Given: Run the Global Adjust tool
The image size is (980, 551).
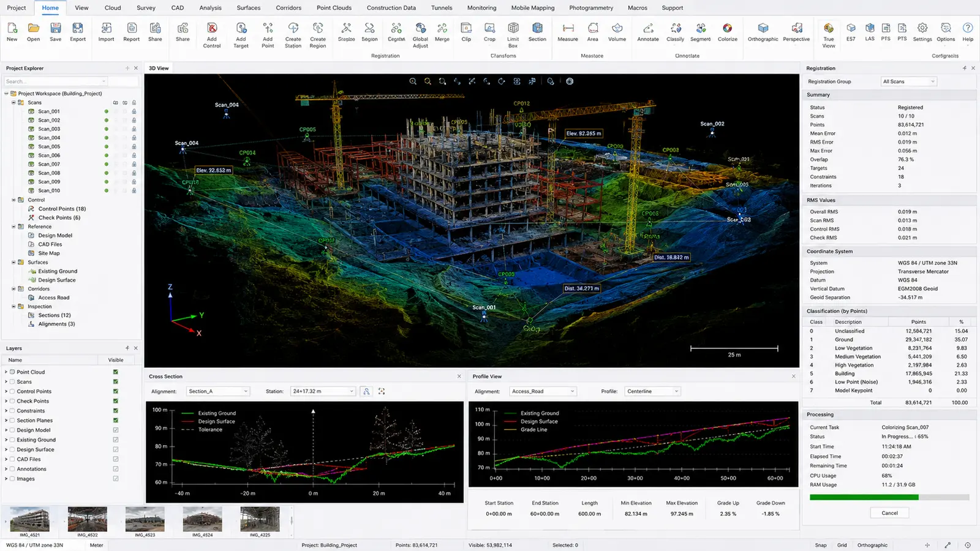Looking at the screenshot, I should tap(420, 28).
